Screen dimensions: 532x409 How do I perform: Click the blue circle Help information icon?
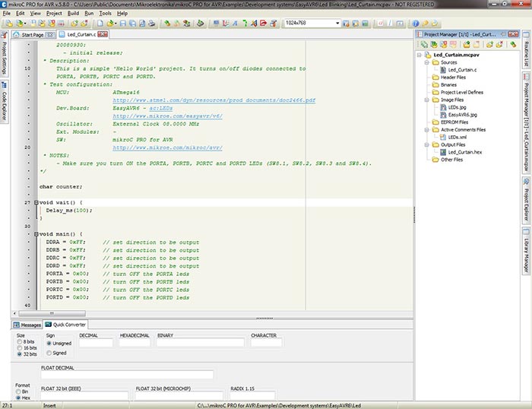(416, 24)
